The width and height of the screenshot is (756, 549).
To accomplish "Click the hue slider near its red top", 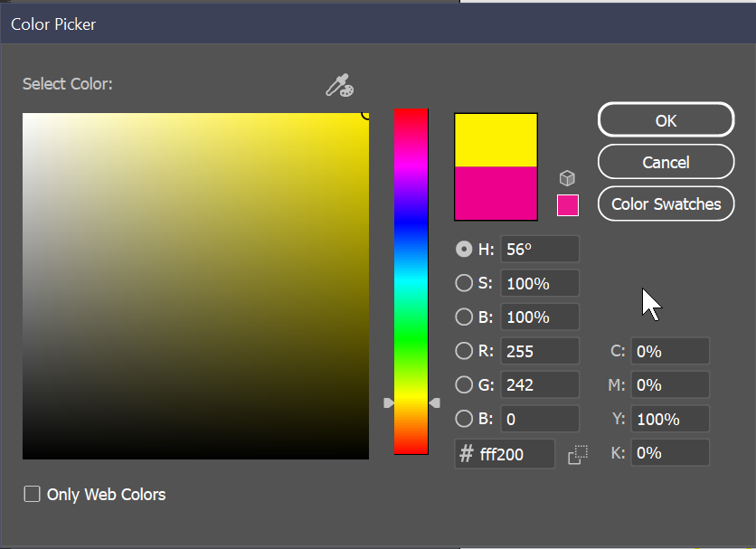I will click(411, 118).
